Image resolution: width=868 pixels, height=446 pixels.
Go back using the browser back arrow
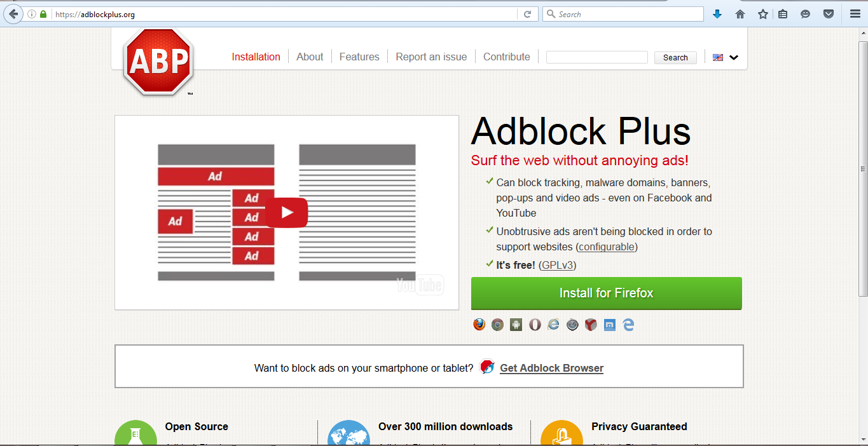13,14
